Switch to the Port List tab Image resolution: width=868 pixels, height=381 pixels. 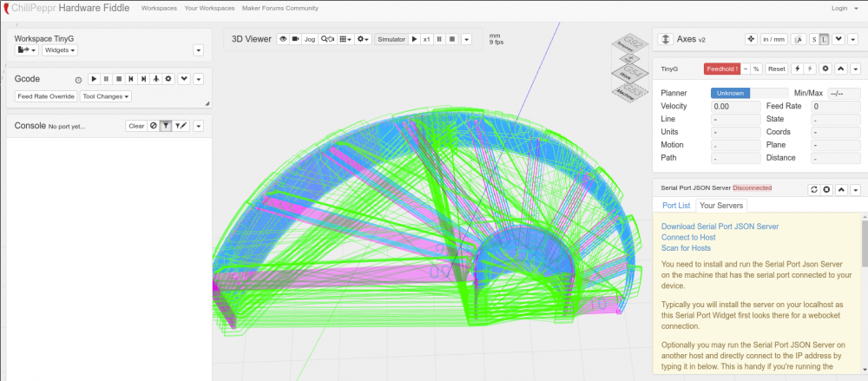[676, 206]
